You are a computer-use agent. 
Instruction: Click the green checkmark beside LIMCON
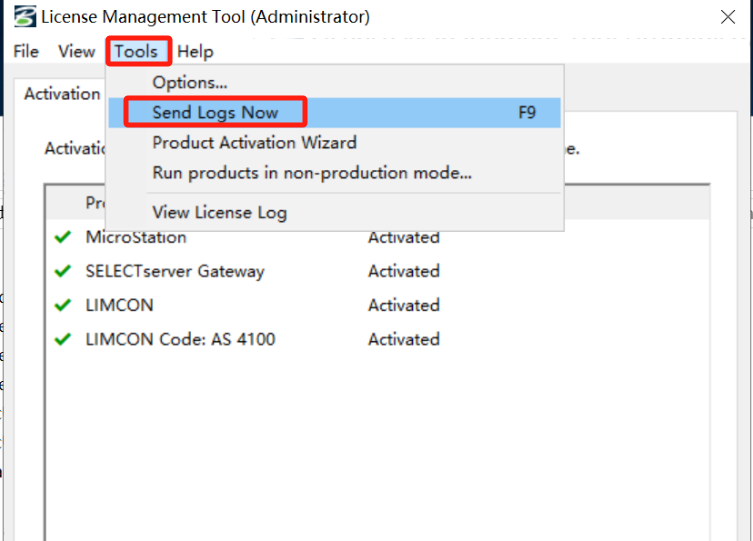click(63, 305)
